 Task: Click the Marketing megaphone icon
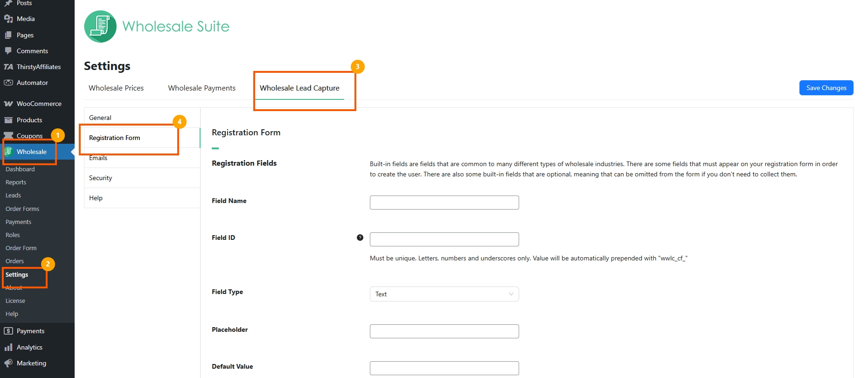pos(8,363)
